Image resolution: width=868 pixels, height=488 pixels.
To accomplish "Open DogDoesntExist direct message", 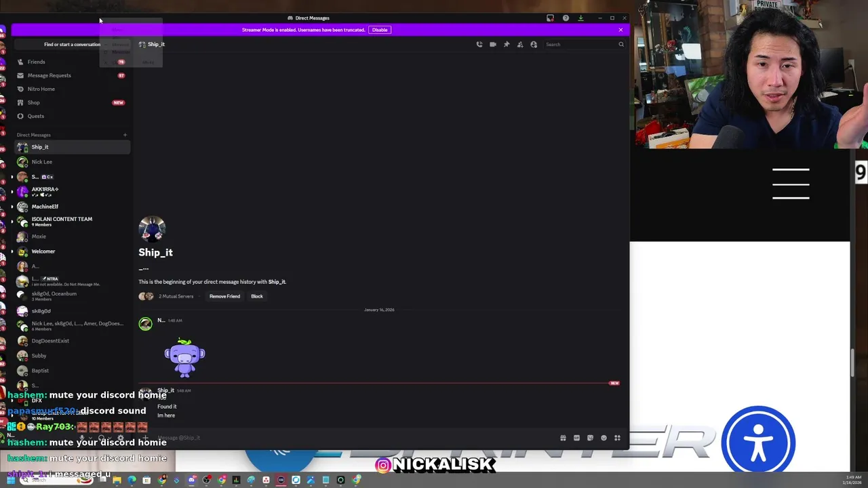I will (71, 341).
